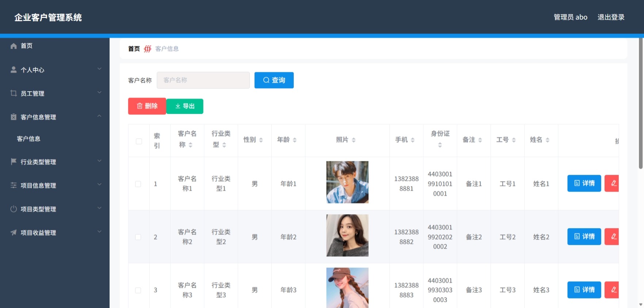The width and height of the screenshot is (644, 308).
Task: Select the 项目类型管理 power icon
Action: pos(14,209)
